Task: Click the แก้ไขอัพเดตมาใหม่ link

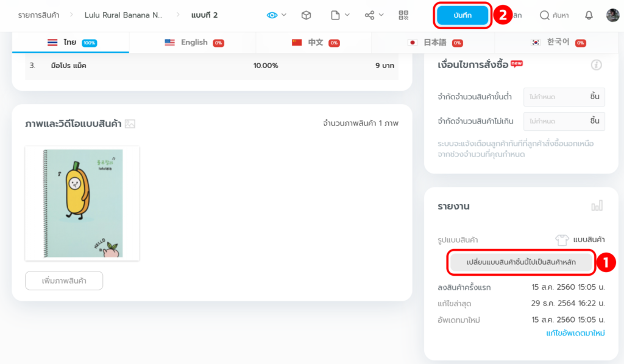Action: click(575, 334)
